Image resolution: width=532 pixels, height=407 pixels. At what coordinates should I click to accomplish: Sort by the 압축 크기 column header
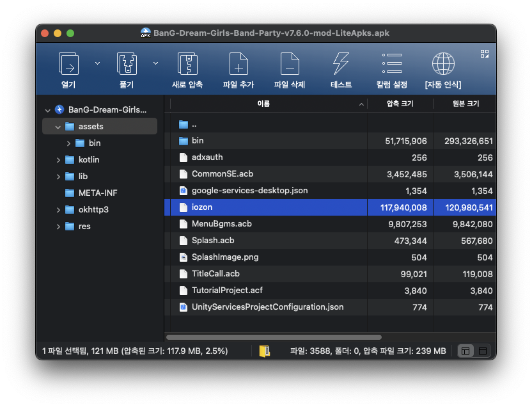tap(400, 104)
